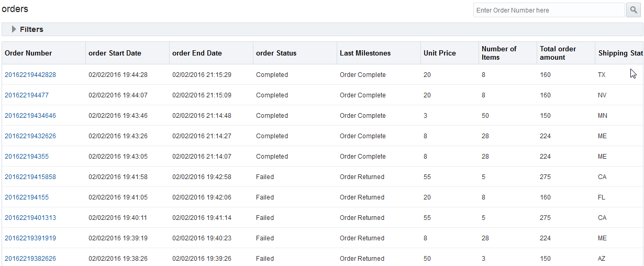
Task: Sort by order Status column header
Action: (x=276, y=53)
